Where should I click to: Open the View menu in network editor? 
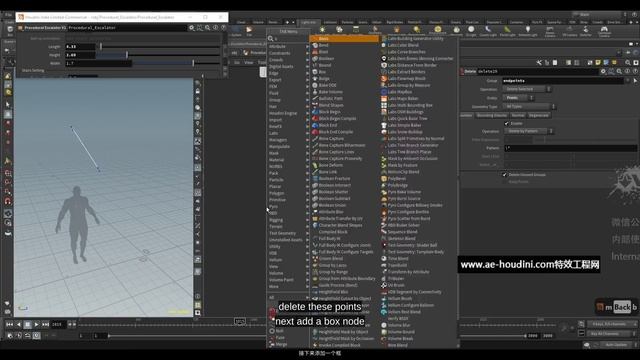pyautogui.click(x=249, y=63)
